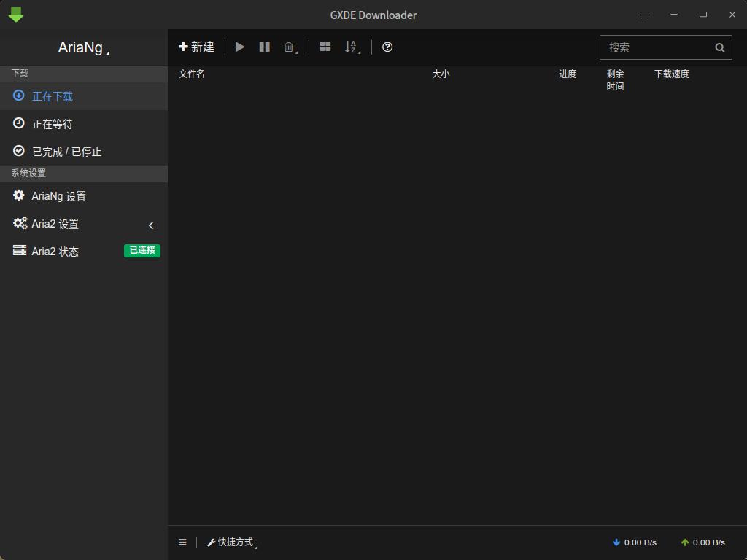Click the 下载速度 column header
The height and width of the screenshot is (560, 747).
pos(671,74)
